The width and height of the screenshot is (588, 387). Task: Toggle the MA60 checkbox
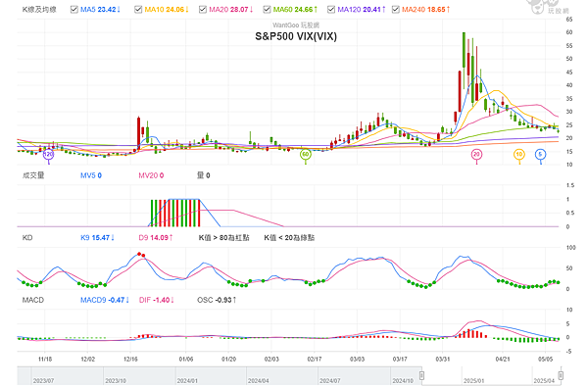click(x=267, y=10)
